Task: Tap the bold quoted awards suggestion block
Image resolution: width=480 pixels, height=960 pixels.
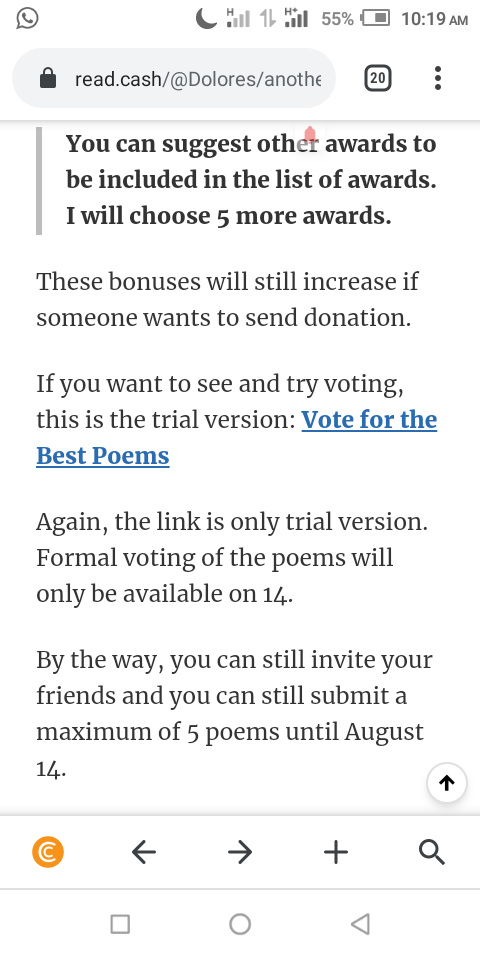Action: [236, 180]
